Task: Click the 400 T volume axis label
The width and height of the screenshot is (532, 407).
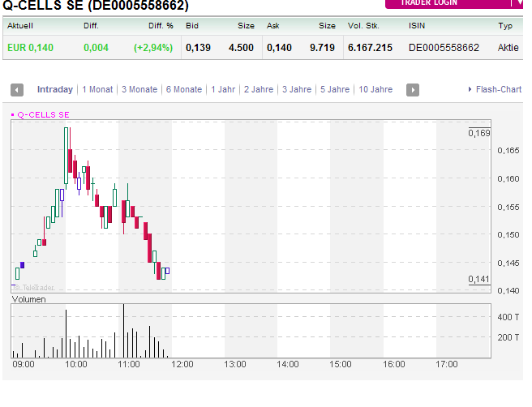Action: (508, 317)
